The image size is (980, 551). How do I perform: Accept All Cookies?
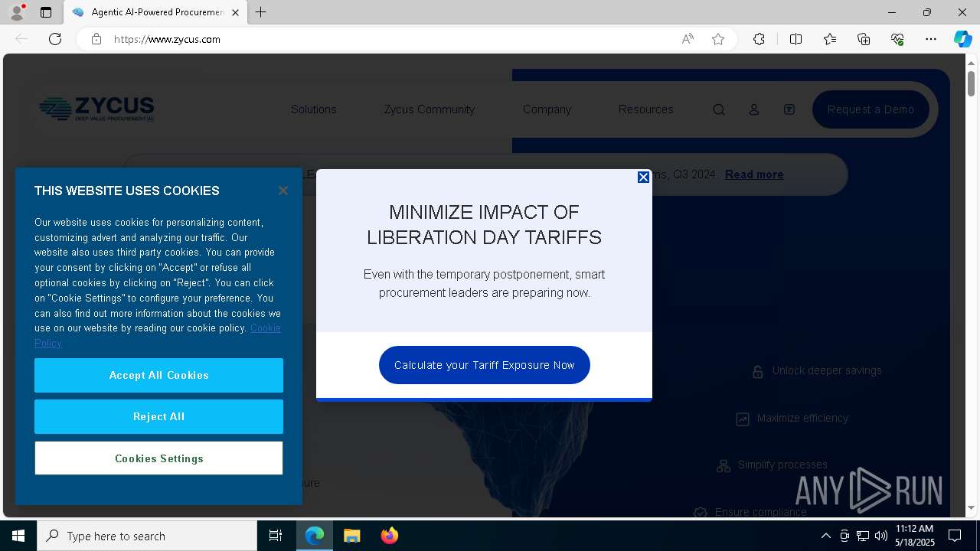coord(158,375)
